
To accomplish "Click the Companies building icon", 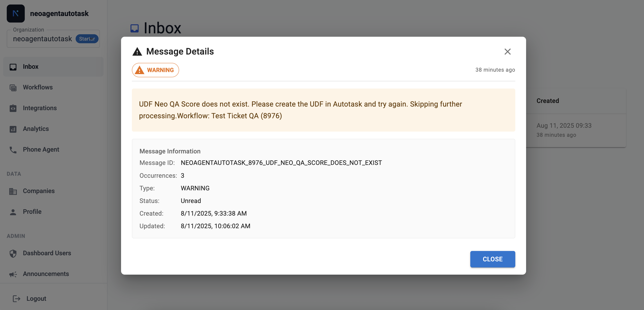I will coord(13,191).
